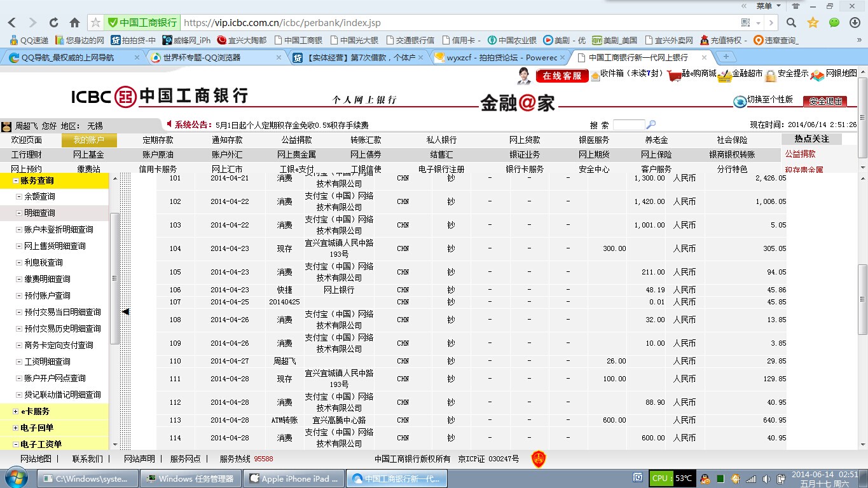Click the 联系我们 footer link

pos(87,459)
